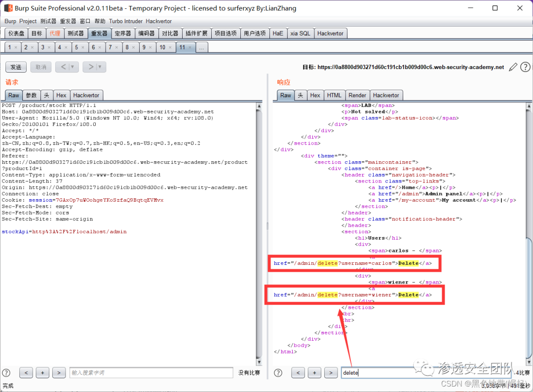The height and width of the screenshot is (392, 533).
Task: Switch to the 测试器 intruder tab
Action: click(76, 34)
